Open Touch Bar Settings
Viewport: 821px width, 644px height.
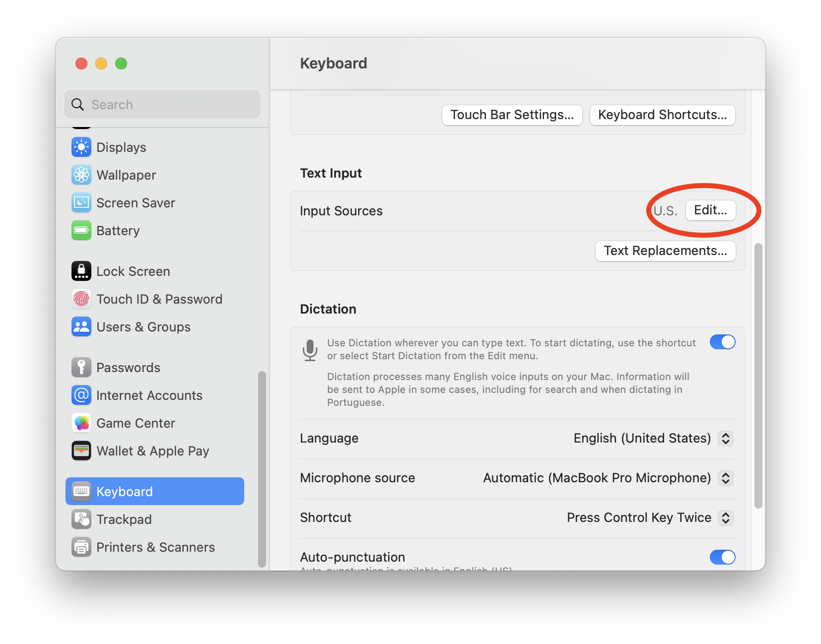coord(512,115)
